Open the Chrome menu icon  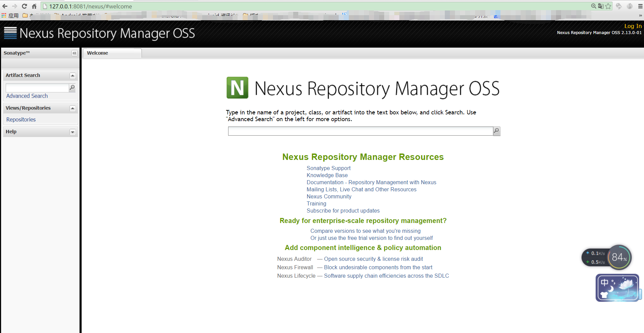tap(640, 6)
